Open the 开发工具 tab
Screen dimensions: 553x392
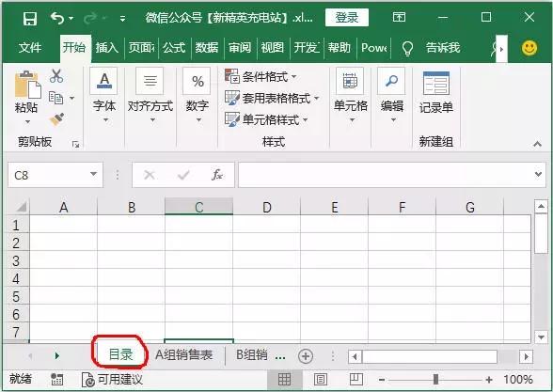(307, 47)
